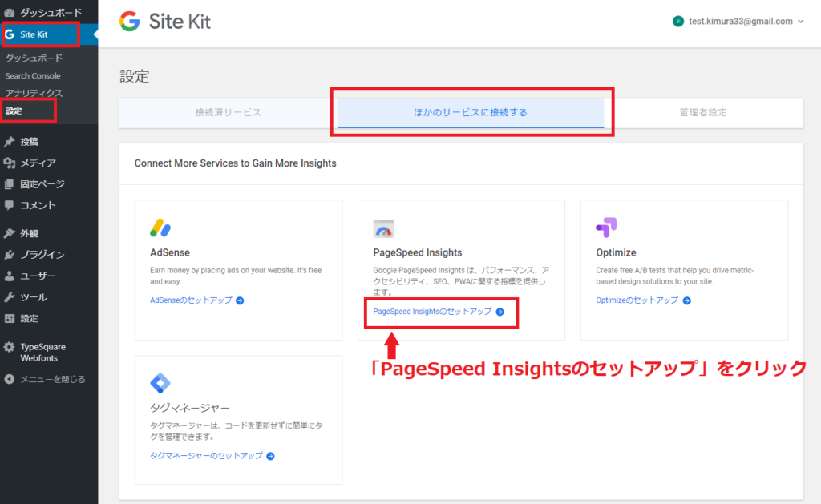Click メニューを閉じる collapse menu text
821x504 pixels.
53,380
